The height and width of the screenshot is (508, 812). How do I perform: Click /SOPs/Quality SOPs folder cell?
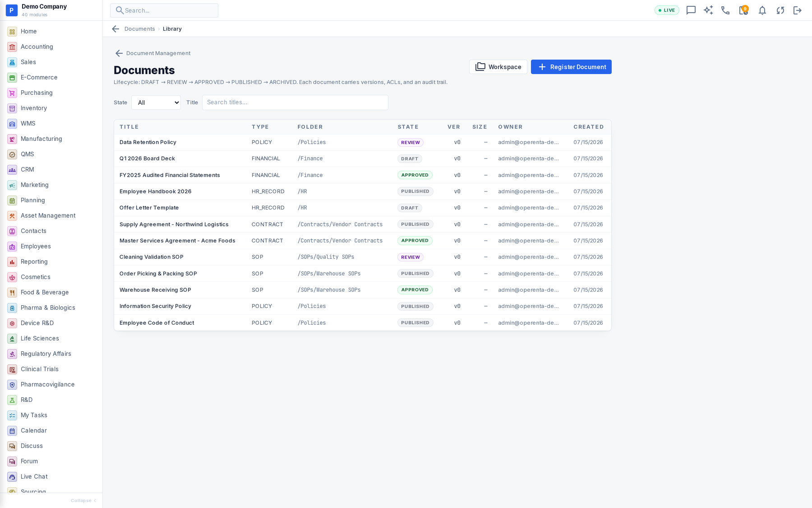coord(326,257)
